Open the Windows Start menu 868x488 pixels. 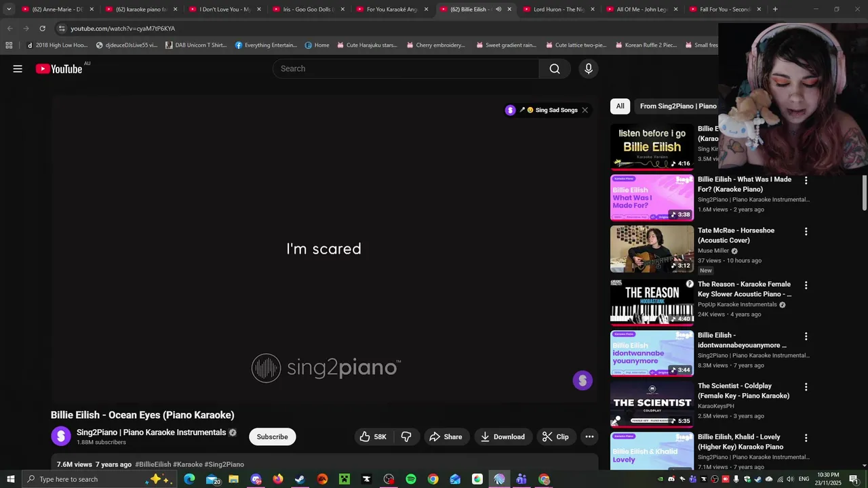click(x=10, y=479)
